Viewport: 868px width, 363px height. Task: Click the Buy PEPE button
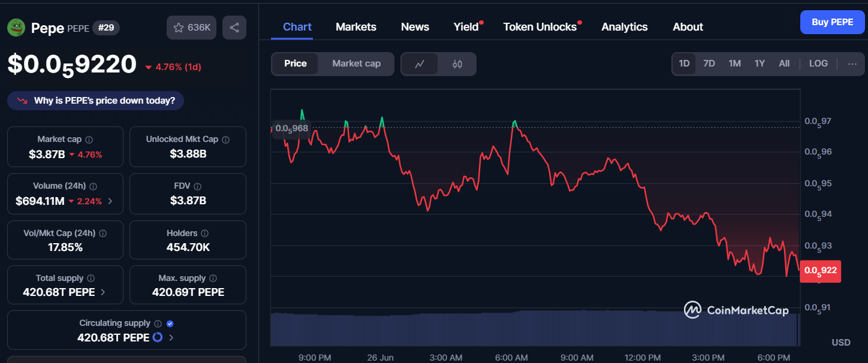click(833, 22)
